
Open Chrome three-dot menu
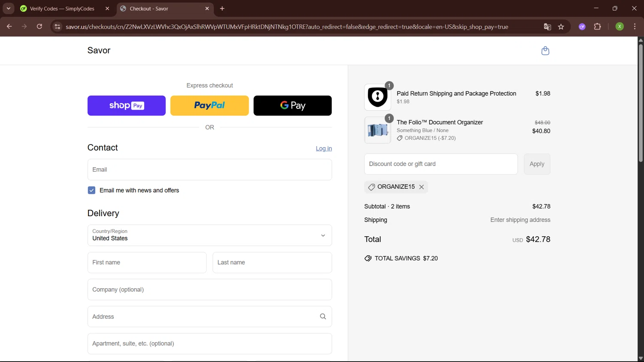[635, 27]
